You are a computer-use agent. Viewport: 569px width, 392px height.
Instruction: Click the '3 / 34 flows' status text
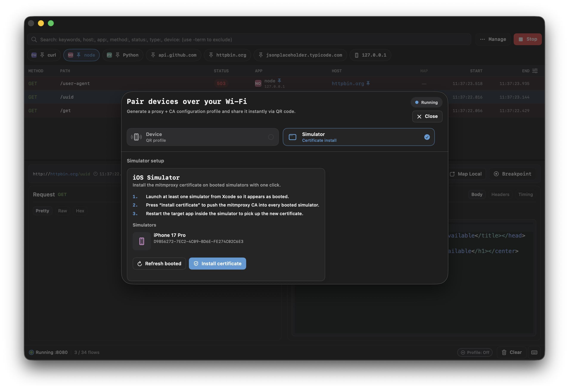click(x=87, y=352)
